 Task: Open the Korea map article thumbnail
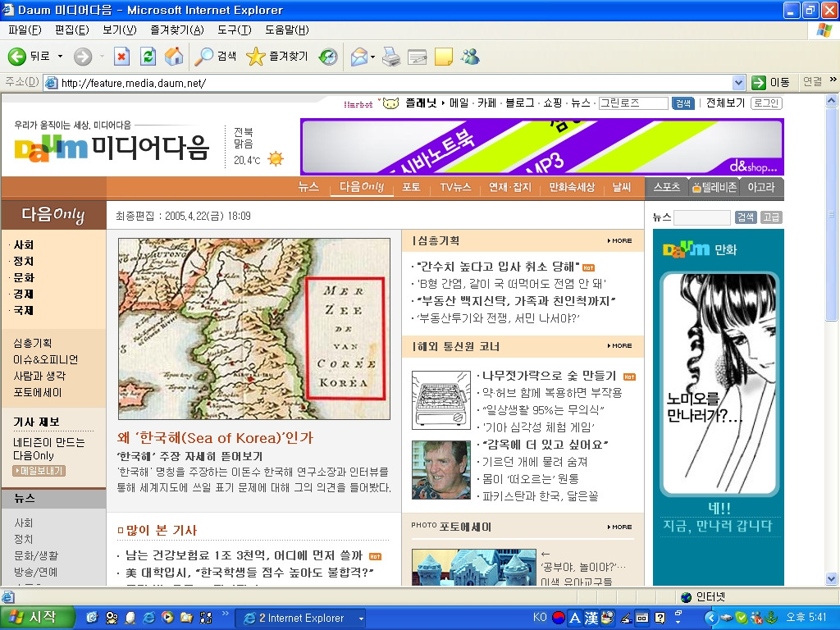254,328
